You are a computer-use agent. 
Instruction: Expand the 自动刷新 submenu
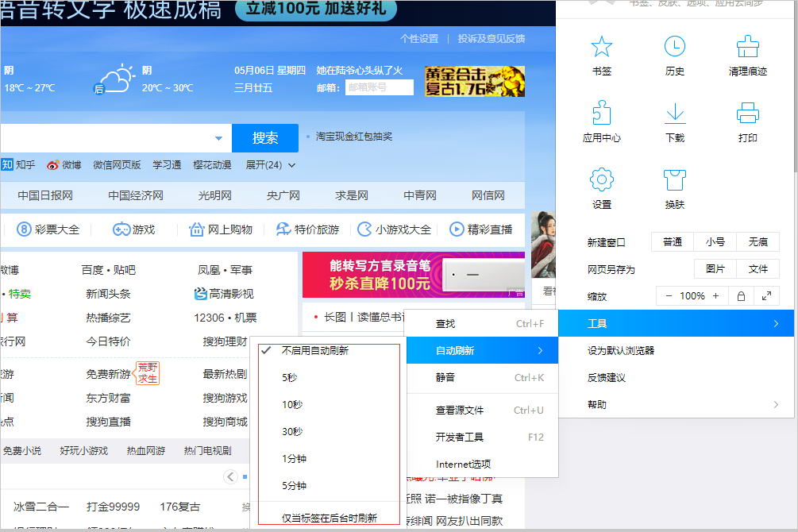[x=483, y=350]
